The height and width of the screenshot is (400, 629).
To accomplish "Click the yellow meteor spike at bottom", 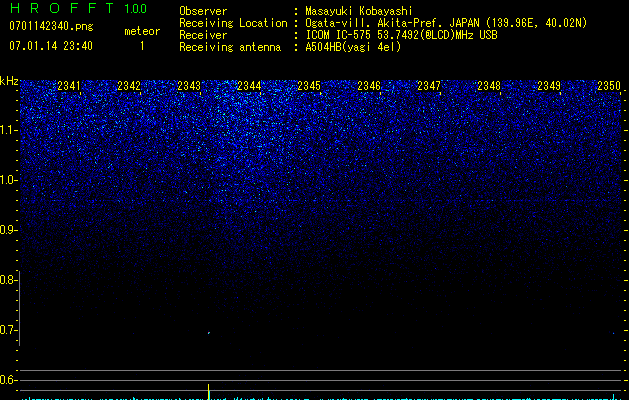I will [209, 392].
